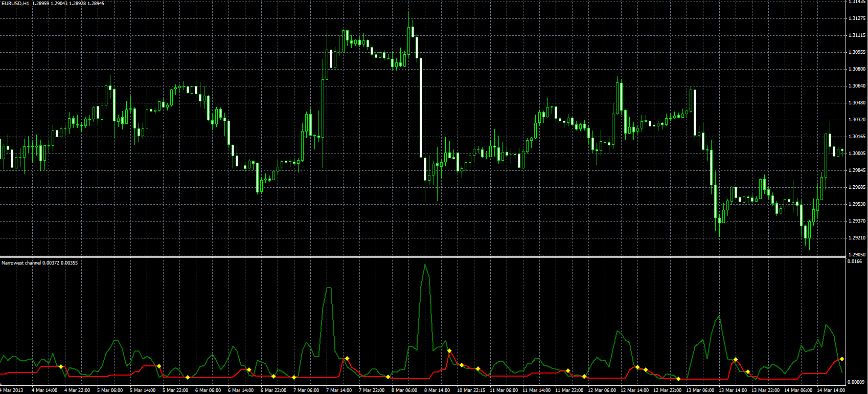The height and width of the screenshot is (394, 868).
Task: Click the first yellow diamond marker on the indicator
Action: (x=61, y=366)
